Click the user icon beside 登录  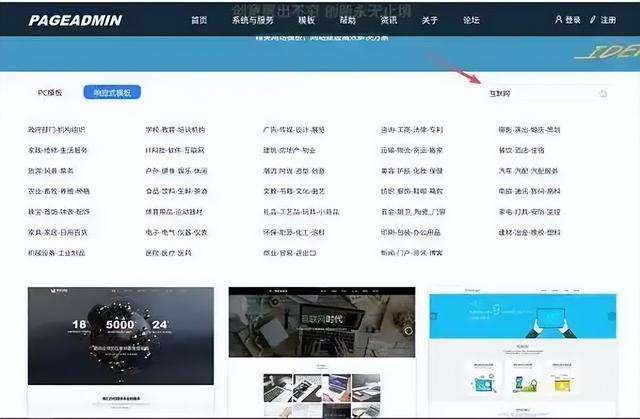click(x=558, y=19)
